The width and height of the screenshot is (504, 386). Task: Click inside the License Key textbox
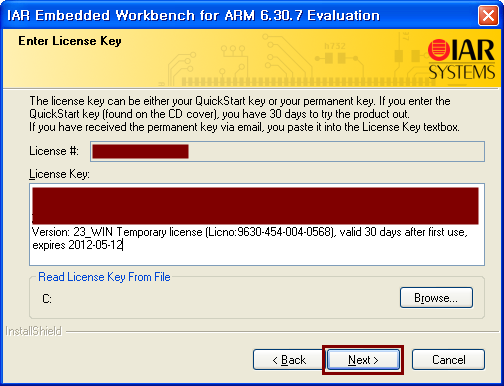(x=257, y=224)
